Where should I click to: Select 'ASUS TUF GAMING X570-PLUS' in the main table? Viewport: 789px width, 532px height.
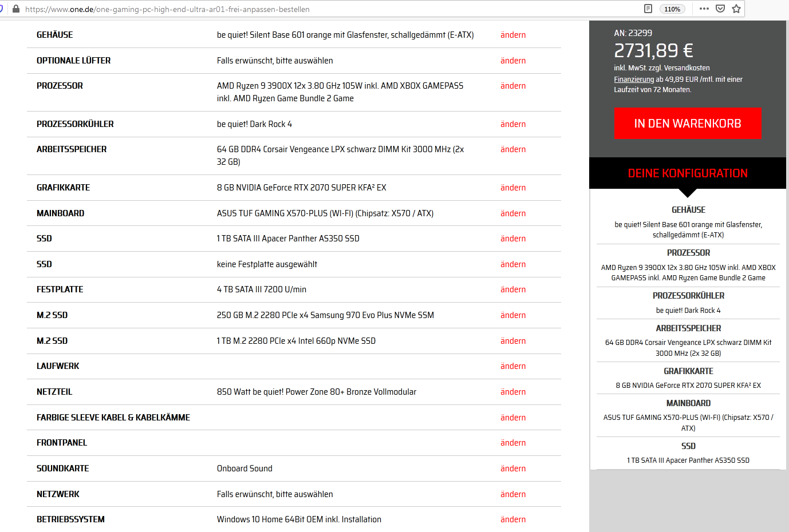[x=325, y=213]
